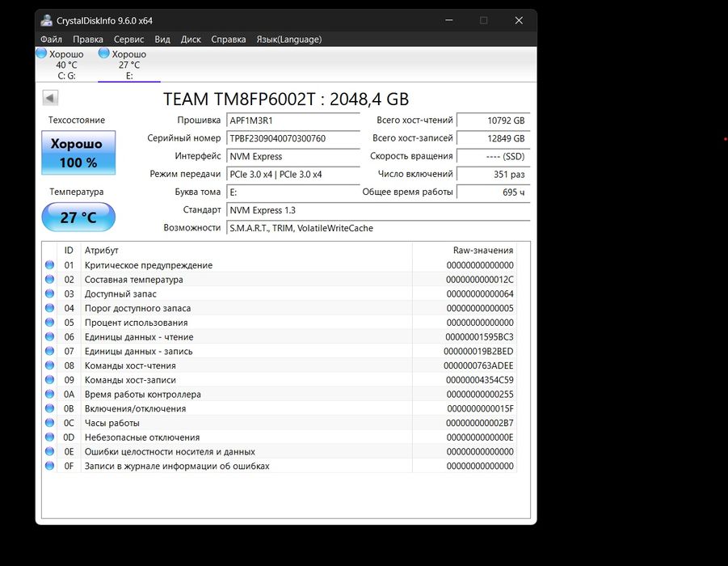Click status icon for attribute 01 Критическое предупреждение

coord(49,265)
